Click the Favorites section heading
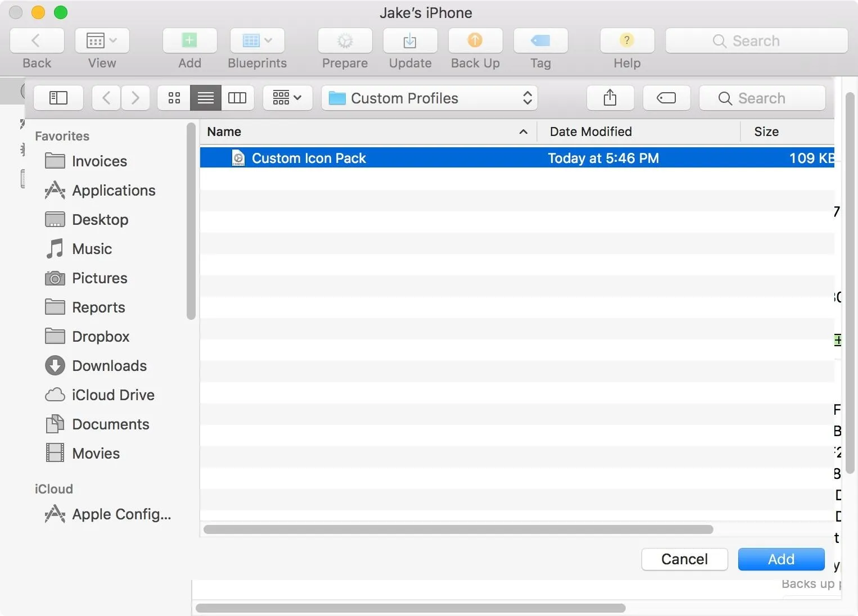This screenshot has height=616, width=858. point(62,136)
